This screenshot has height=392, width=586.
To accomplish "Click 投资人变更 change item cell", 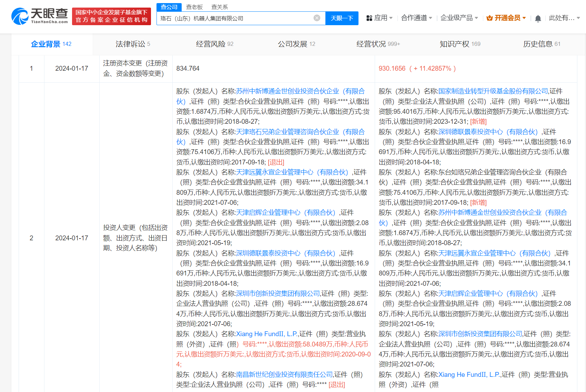I will pyautogui.click(x=135, y=238).
